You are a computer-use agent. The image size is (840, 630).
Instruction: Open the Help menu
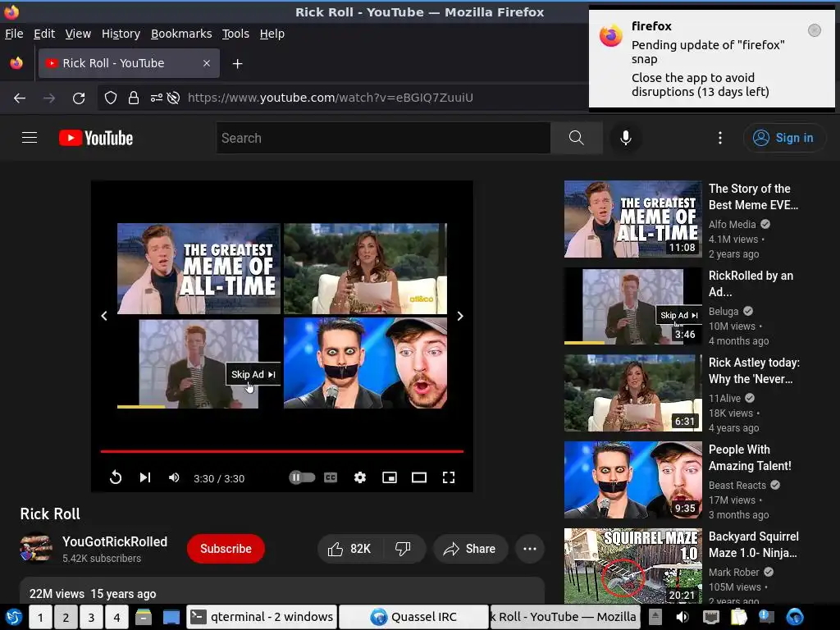[272, 34]
